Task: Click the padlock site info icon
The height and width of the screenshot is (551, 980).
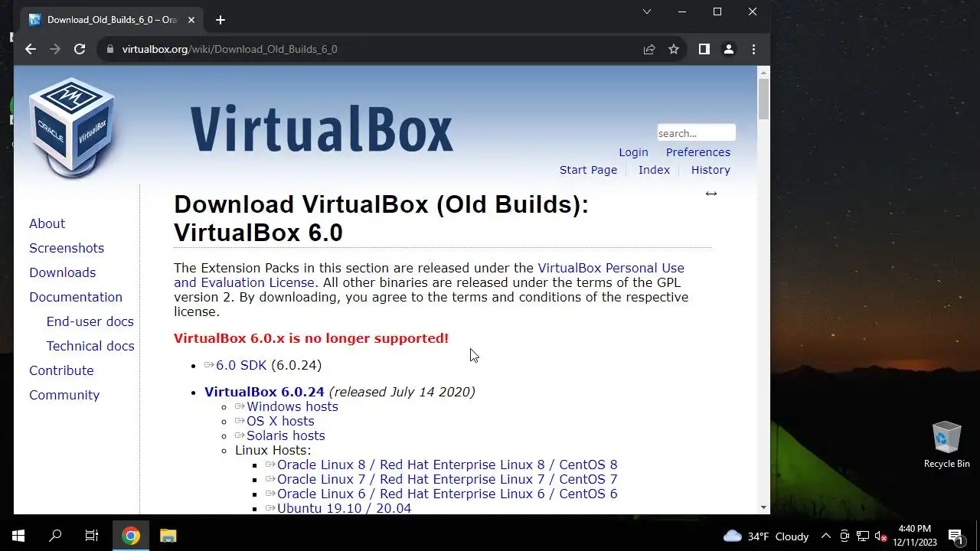Action: pos(110,49)
